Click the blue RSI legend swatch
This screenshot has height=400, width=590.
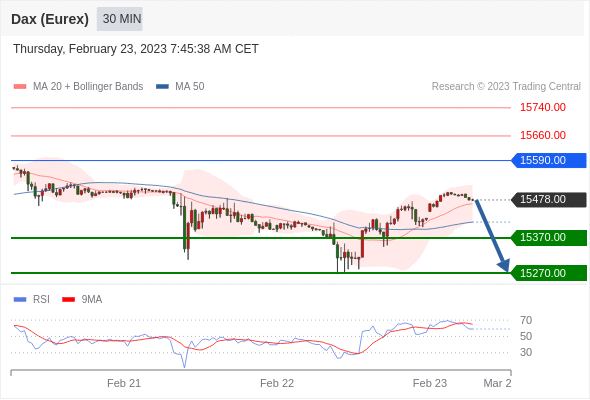[20, 300]
